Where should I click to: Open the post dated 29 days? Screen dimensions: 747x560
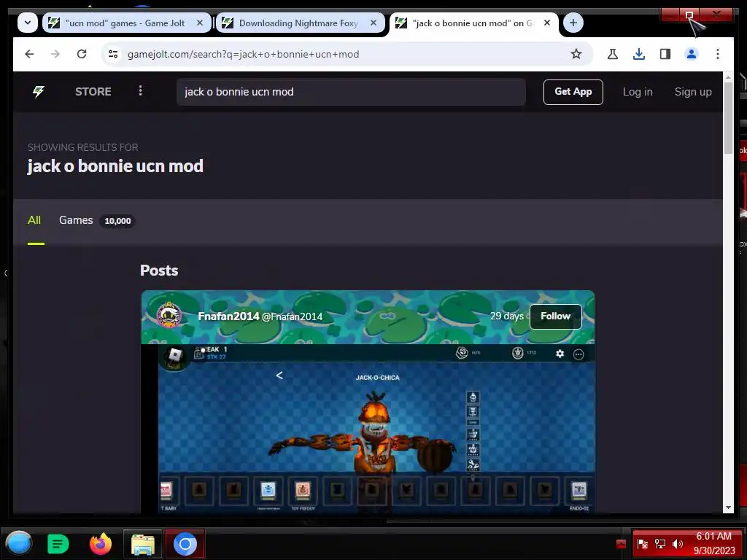point(506,316)
